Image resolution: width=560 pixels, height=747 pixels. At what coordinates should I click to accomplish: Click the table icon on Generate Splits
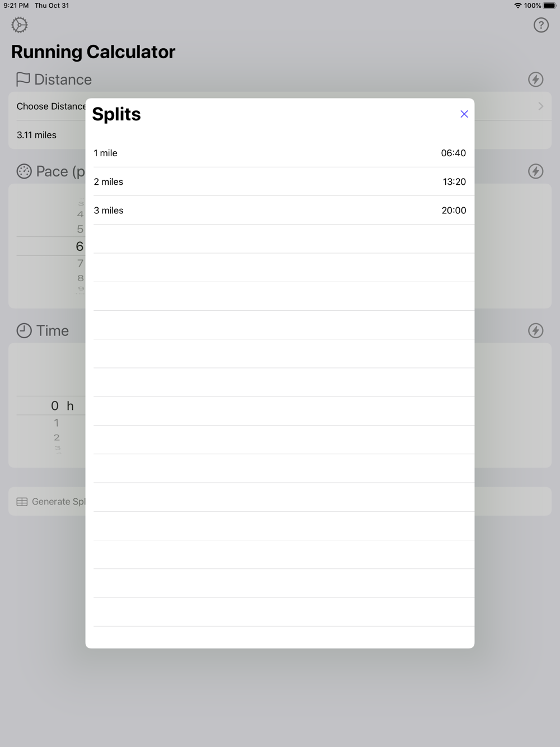tap(22, 502)
